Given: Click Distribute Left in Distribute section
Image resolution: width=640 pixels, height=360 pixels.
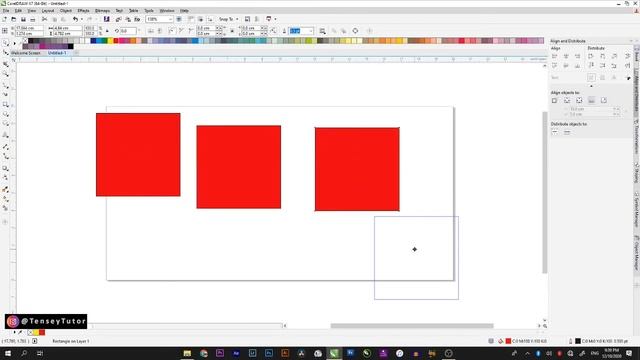Looking at the screenshot, I should 591,56.
